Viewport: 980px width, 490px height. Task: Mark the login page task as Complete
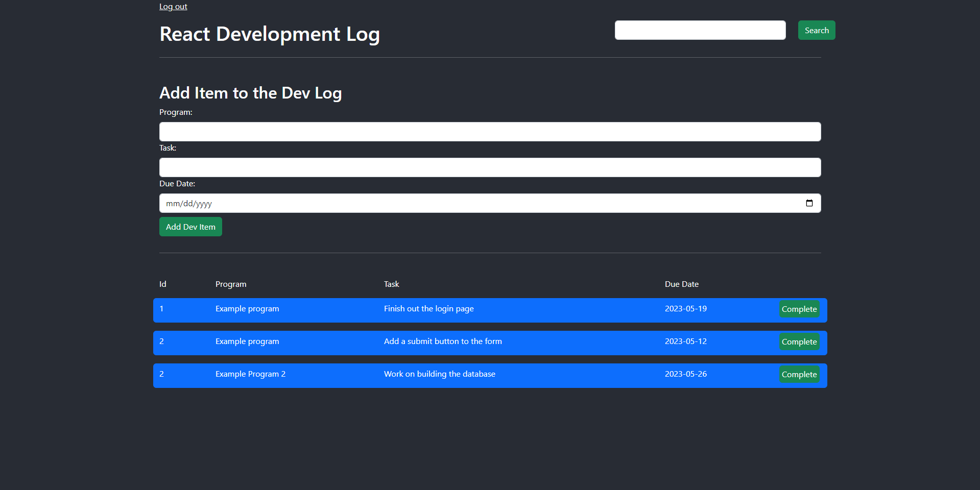coord(799,309)
